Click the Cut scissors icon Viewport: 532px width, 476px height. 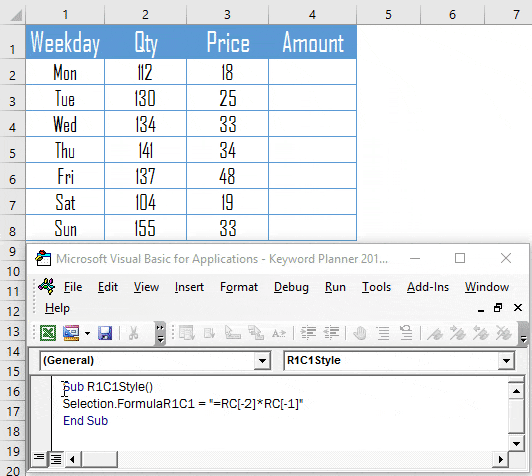coord(133,333)
